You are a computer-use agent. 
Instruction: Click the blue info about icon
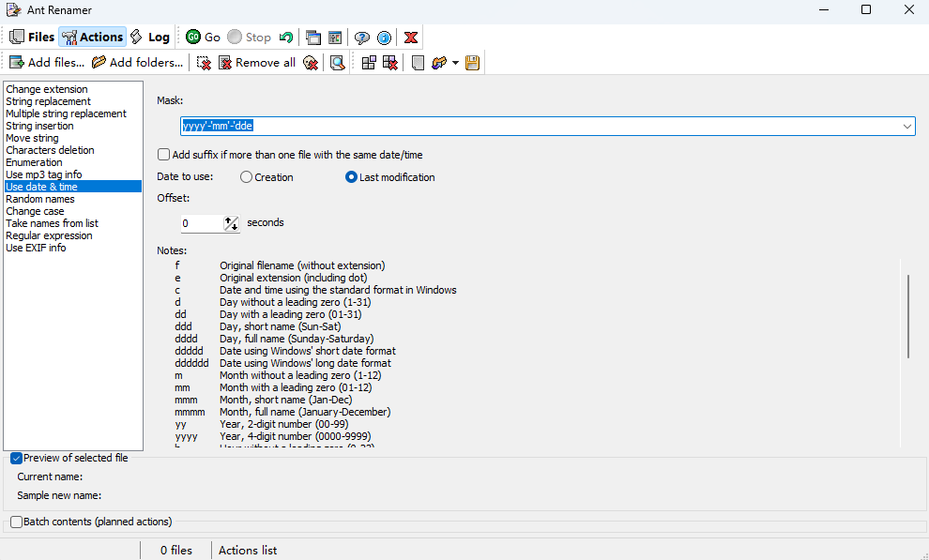[384, 38]
